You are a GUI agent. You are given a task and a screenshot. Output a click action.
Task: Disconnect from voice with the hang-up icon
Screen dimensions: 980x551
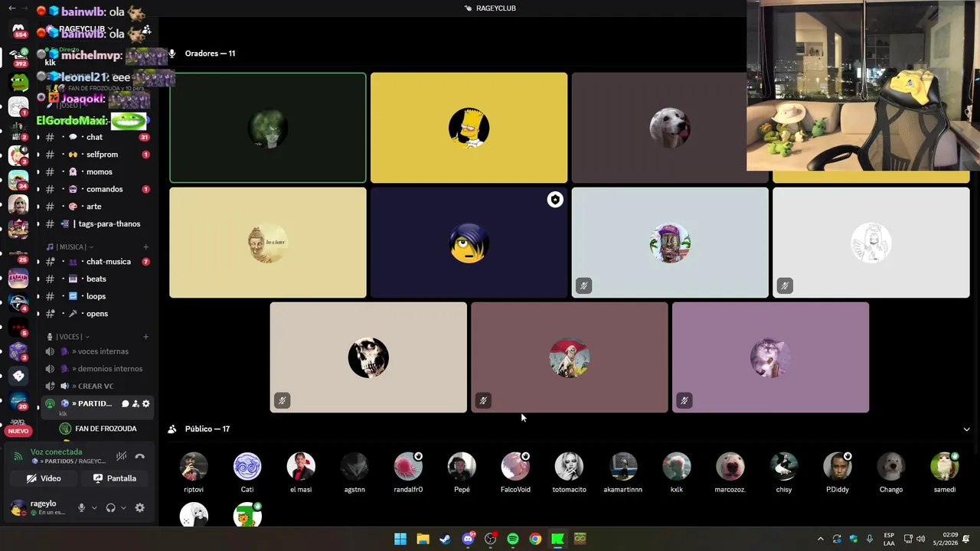coord(140,457)
